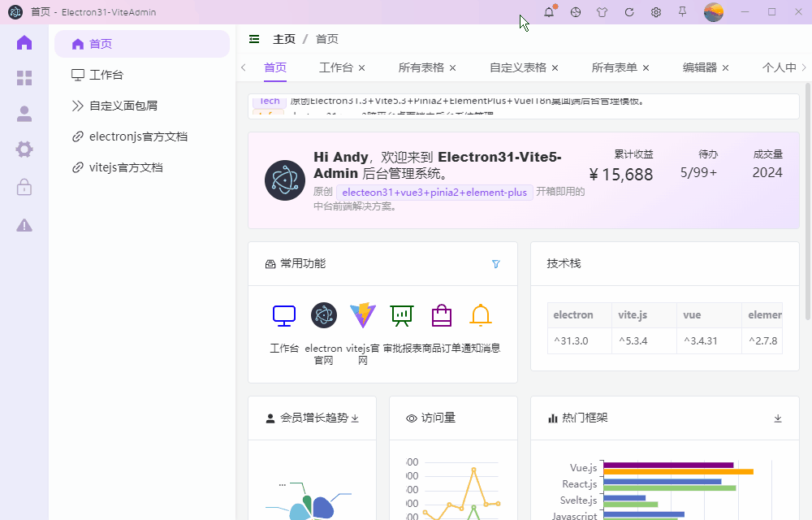This screenshot has height=520, width=812.
Task: Open 首页 in the sidebar menu
Action: tap(142, 44)
